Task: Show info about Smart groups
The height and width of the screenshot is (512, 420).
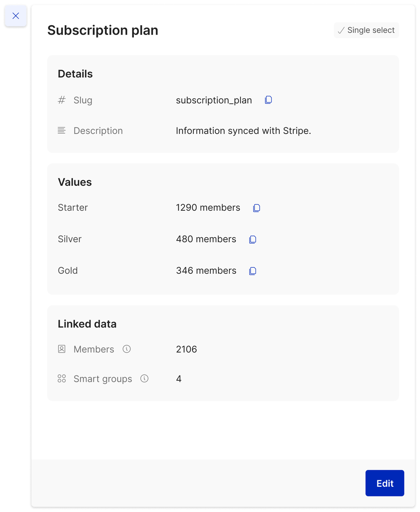Action: pos(144,378)
